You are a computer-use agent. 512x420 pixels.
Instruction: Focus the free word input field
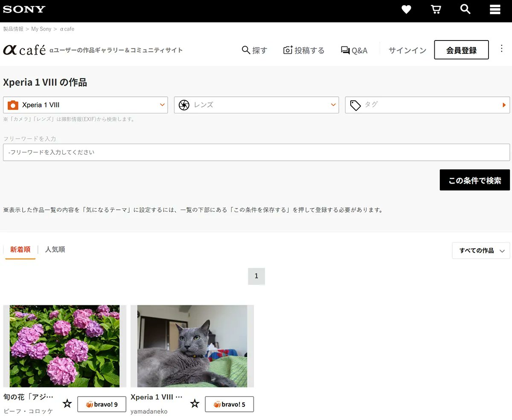point(256,152)
